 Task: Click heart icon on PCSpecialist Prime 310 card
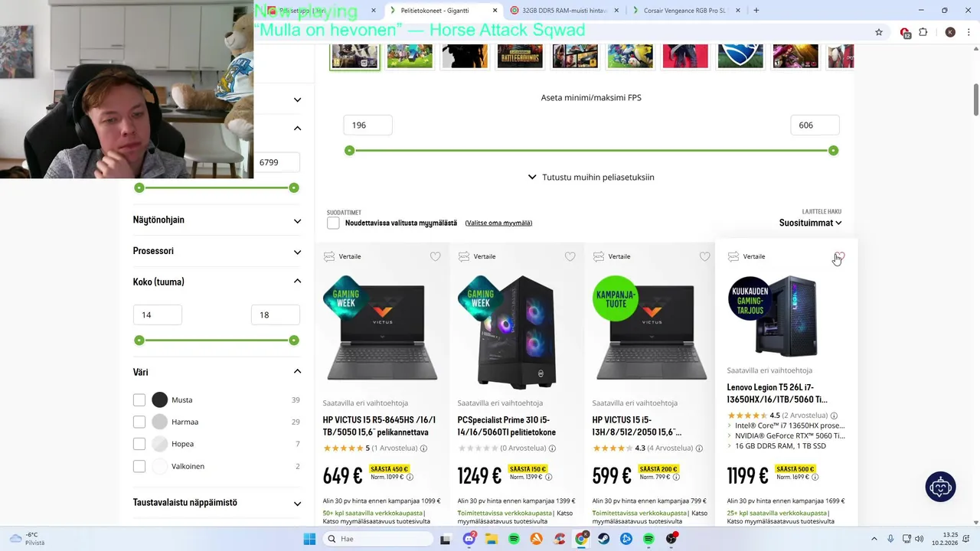(x=570, y=256)
